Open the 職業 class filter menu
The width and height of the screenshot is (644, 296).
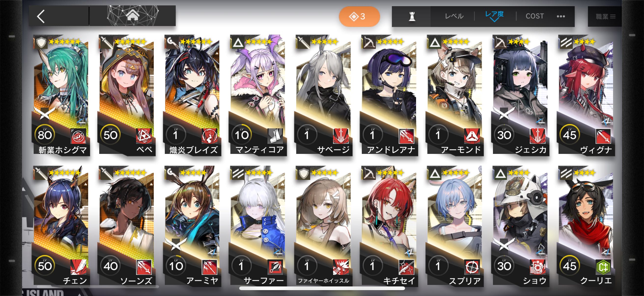pyautogui.click(x=605, y=16)
